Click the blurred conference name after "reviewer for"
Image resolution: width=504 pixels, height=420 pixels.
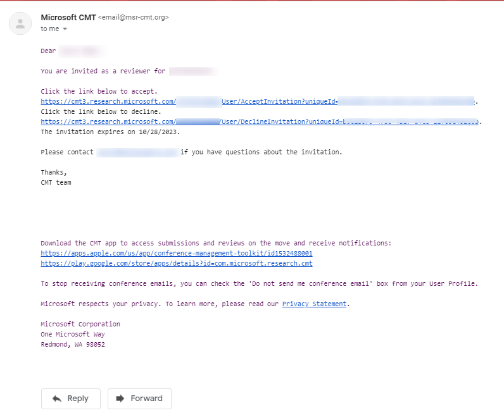click(193, 71)
